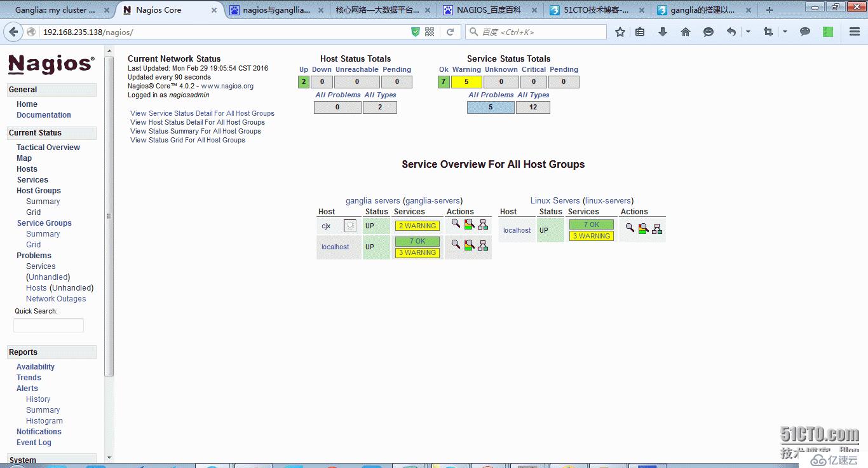
Task: Open status map icon for linux-servers localhost
Action: pos(657,228)
